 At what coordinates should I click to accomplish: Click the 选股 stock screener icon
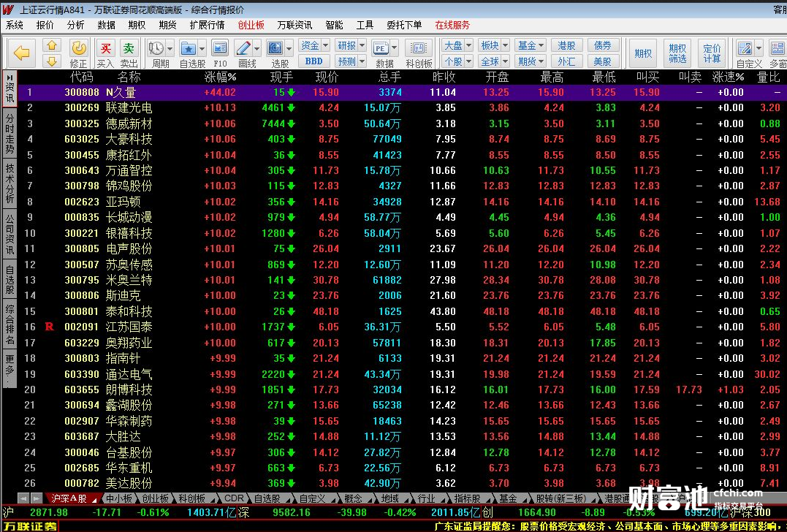point(275,48)
